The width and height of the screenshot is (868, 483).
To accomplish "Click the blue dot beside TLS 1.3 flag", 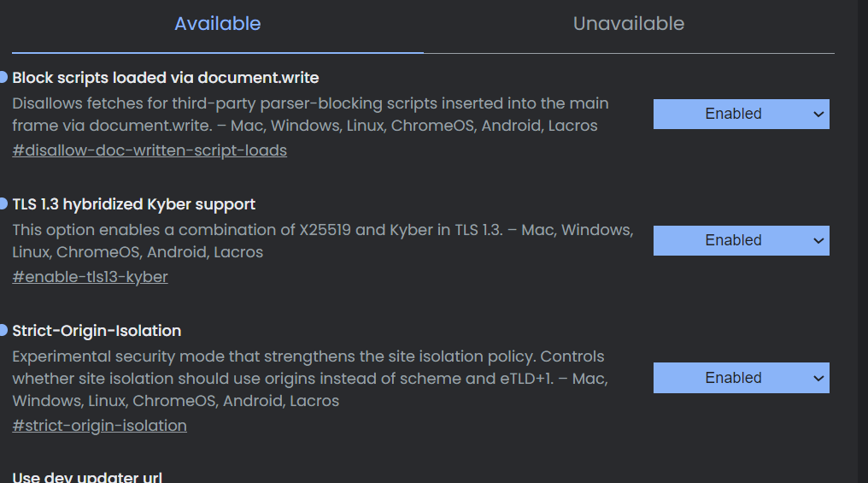I will pos(3,204).
